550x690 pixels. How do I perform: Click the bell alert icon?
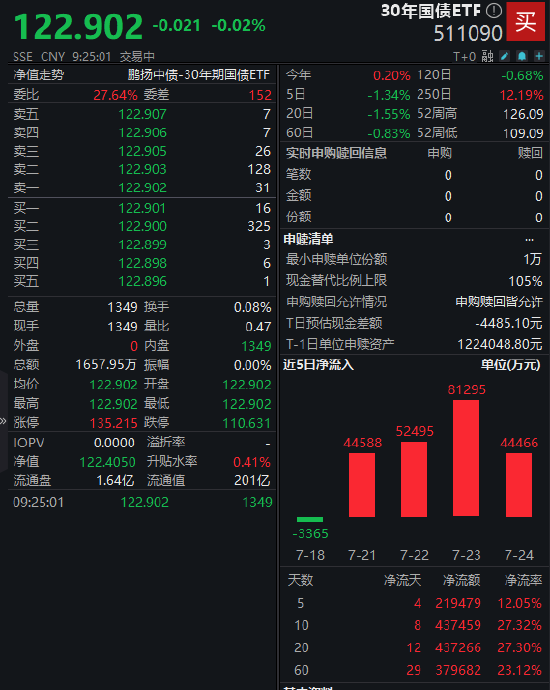[522, 56]
